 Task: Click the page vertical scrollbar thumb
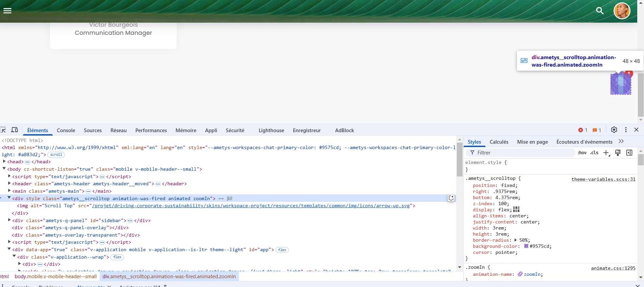click(641, 95)
